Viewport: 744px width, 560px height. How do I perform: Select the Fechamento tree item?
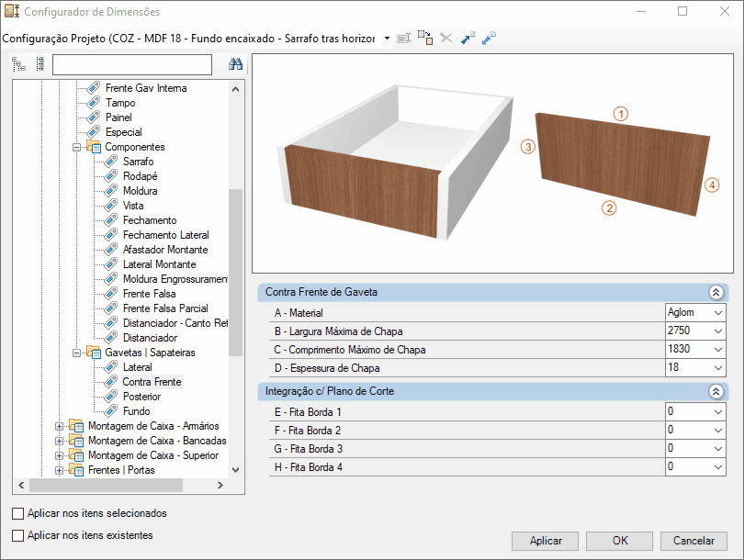[150, 220]
